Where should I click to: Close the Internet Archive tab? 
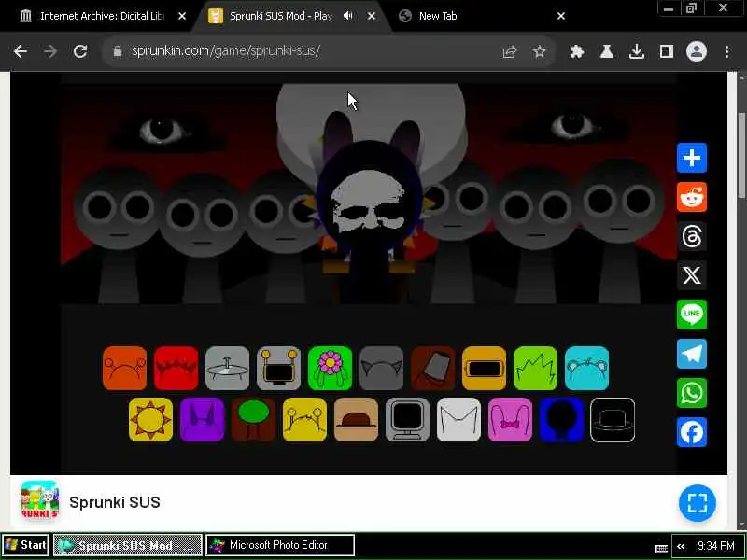pos(182,16)
